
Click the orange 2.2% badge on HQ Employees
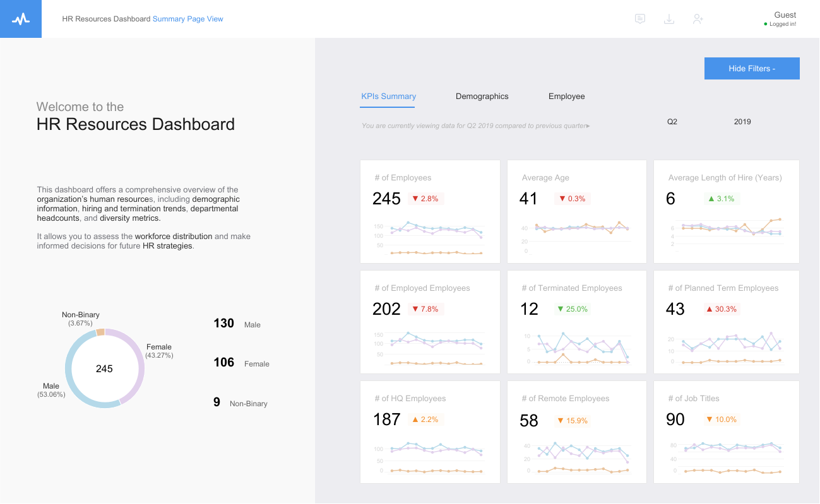425,419
